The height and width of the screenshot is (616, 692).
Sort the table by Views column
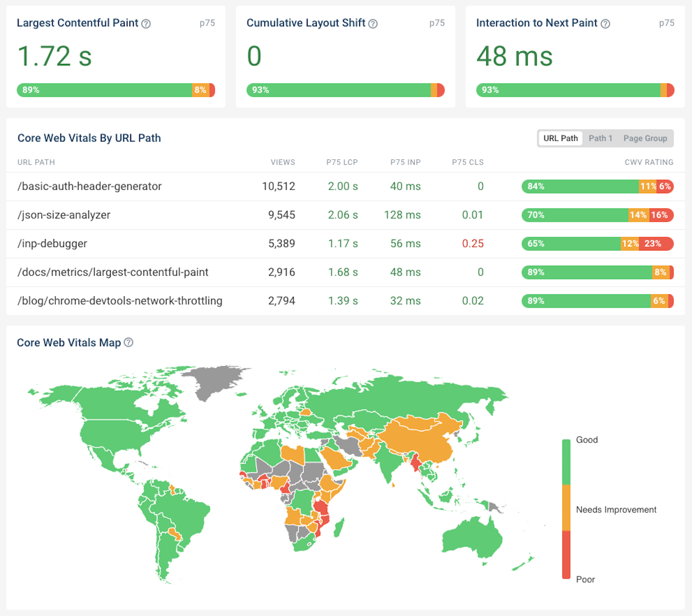(x=283, y=162)
